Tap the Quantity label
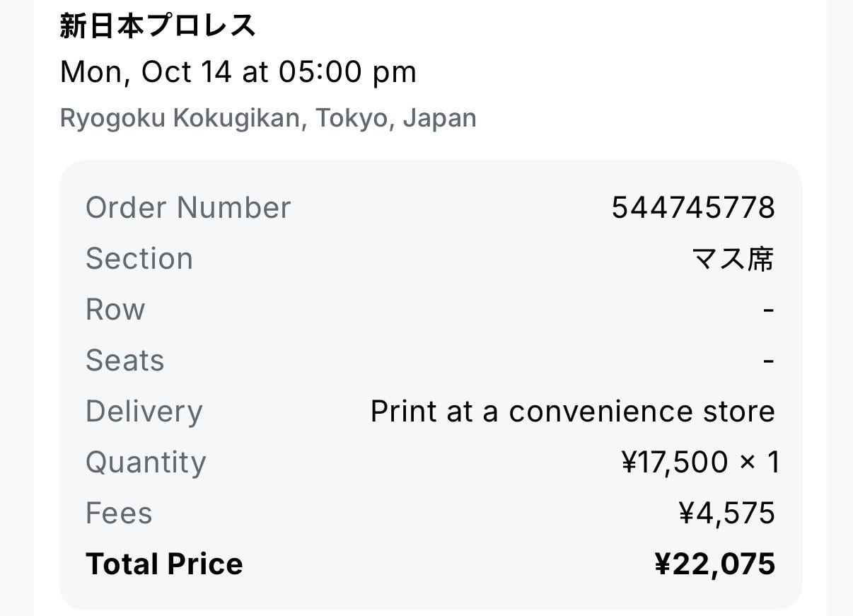 (x=146, y=463)
